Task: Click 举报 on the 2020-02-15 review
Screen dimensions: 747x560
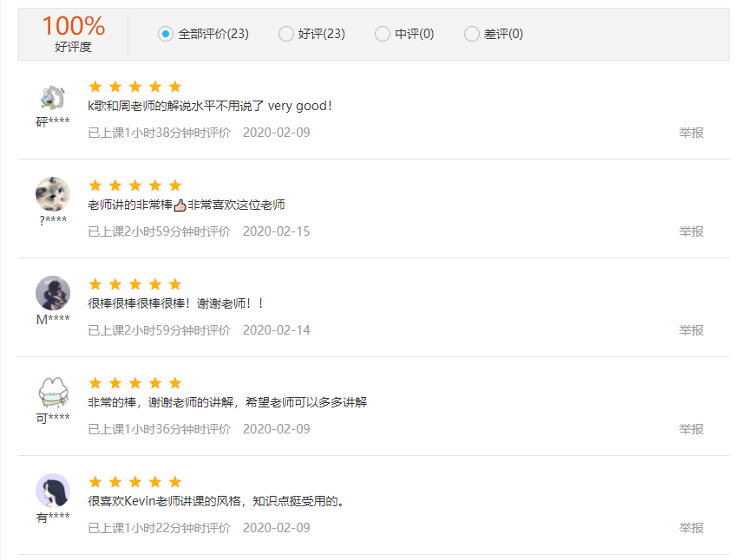Action: (691, 231)
